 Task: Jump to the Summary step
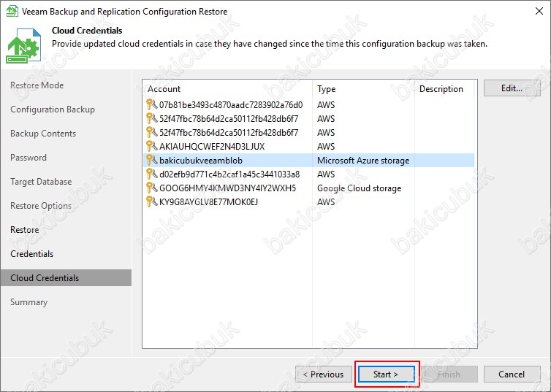(28, 302)
